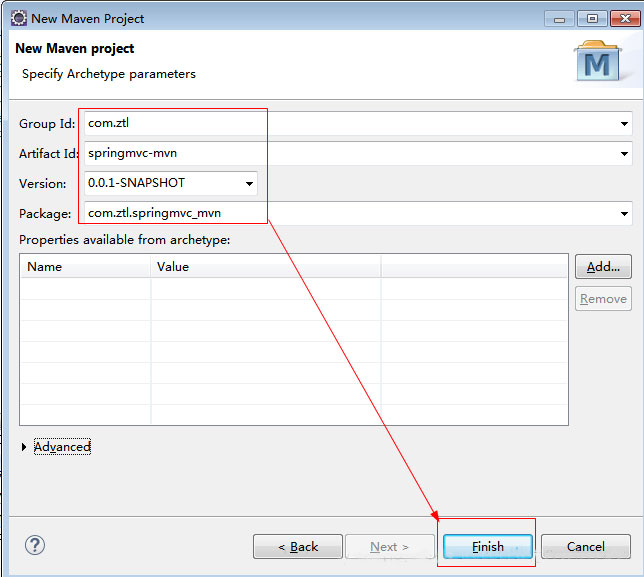Click the 'Version:' label
The width and height of the screenshot is (644, 577).
click(43, 184)
